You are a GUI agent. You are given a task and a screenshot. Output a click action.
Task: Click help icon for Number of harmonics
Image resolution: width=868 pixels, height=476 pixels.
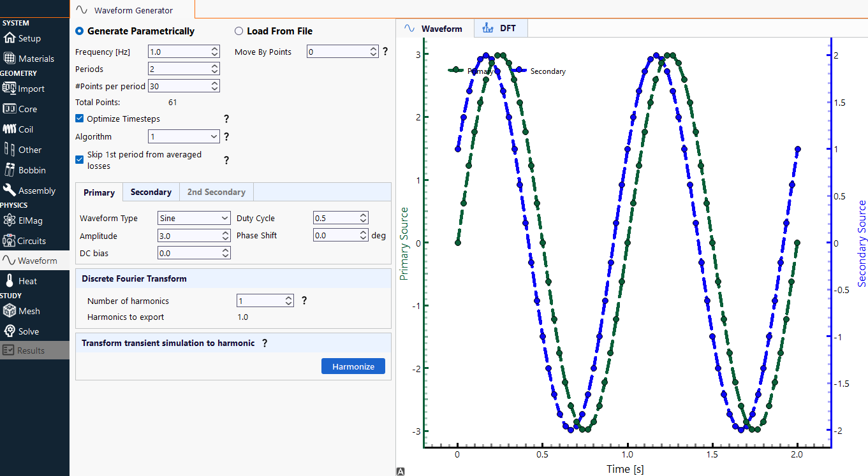pos(304,301)
